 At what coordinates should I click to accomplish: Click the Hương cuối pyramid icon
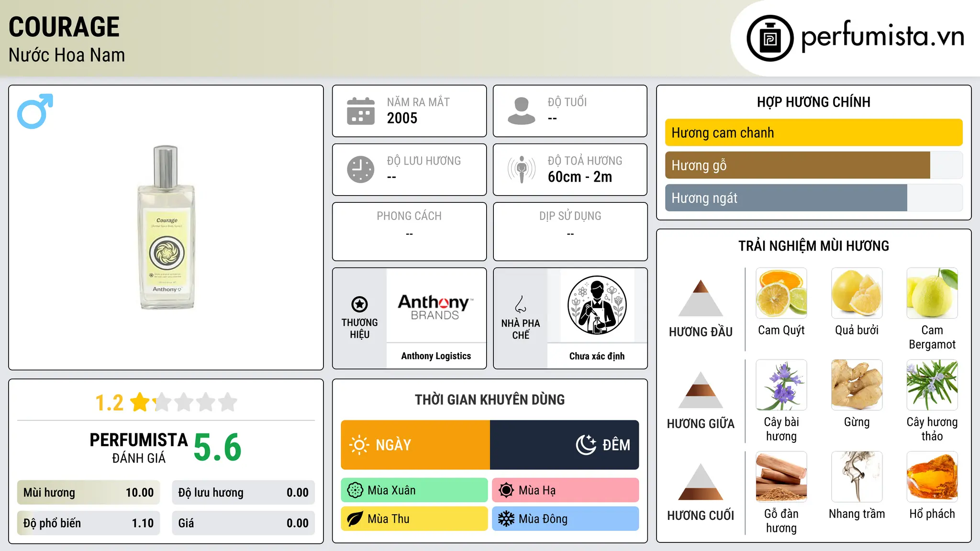coord(701,482)
